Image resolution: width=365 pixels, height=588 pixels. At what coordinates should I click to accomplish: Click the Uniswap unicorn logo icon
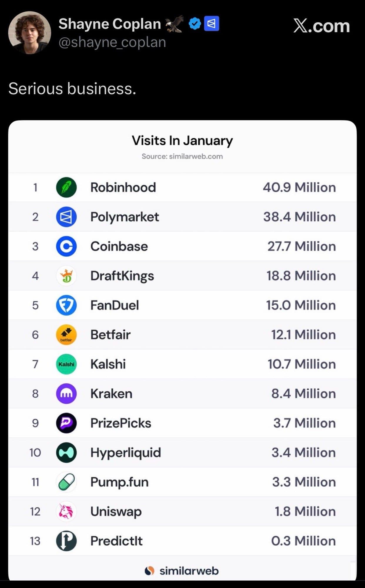66,511
